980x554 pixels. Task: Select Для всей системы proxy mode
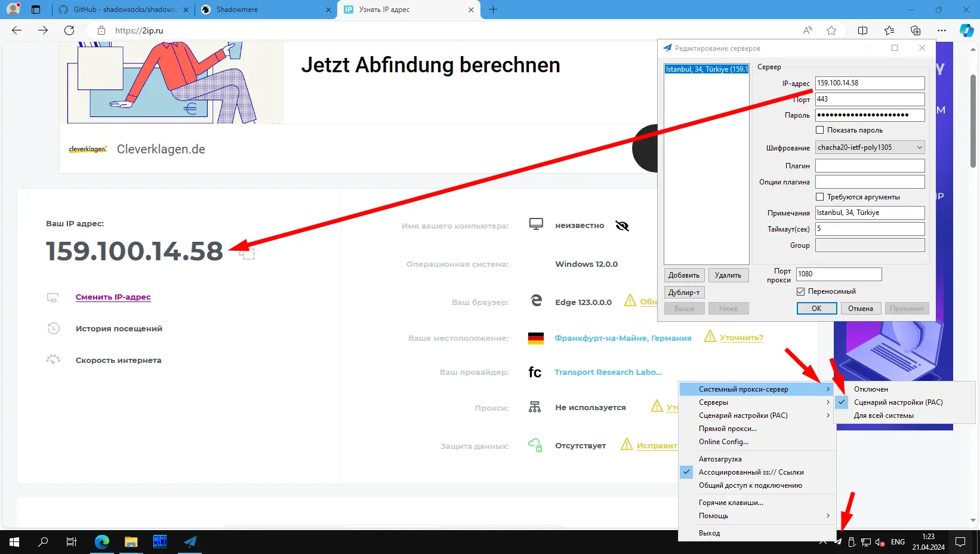tap(883, 415)
